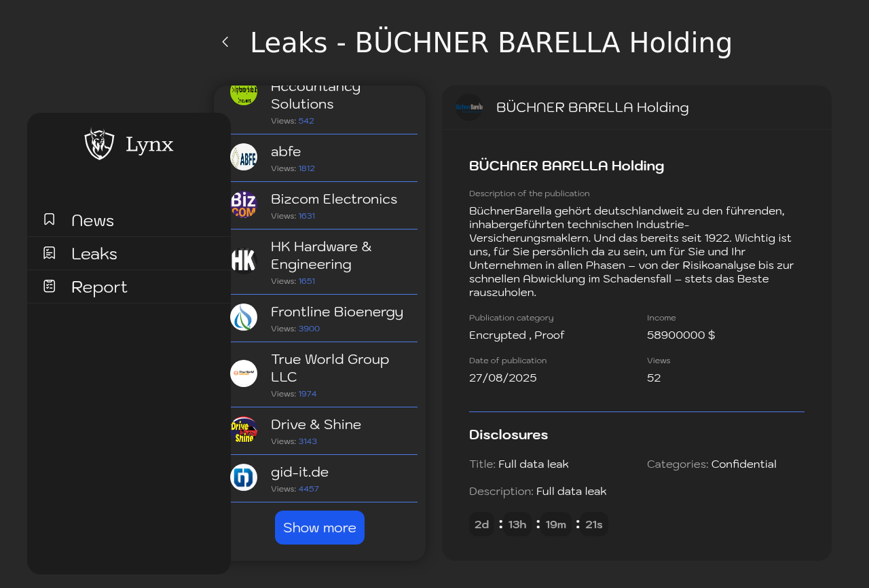Viewport: 869px width, 588px height.
Task: Click the Frontline Bioenergy flame logo
Action: [244, 317]
